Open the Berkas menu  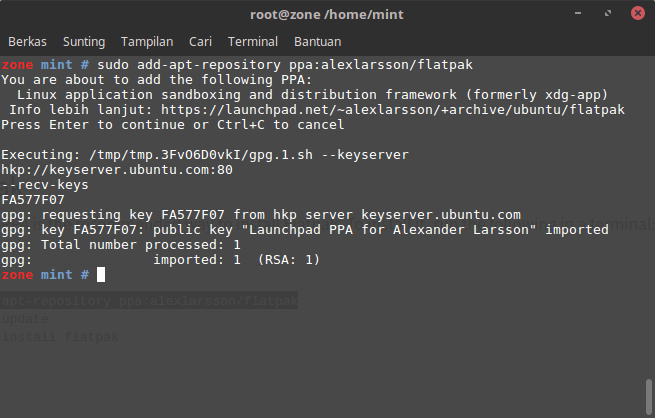pos(27,42)
